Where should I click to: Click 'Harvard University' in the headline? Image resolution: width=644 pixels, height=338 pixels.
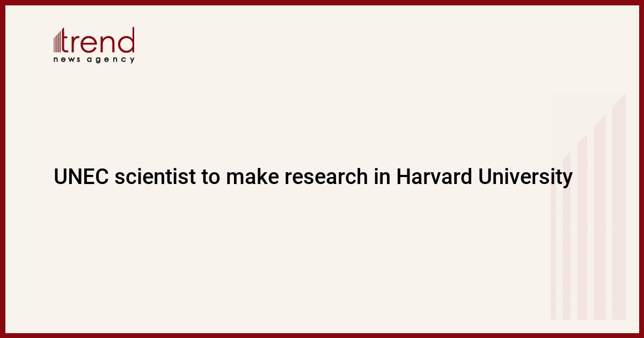tap(485, 177)
